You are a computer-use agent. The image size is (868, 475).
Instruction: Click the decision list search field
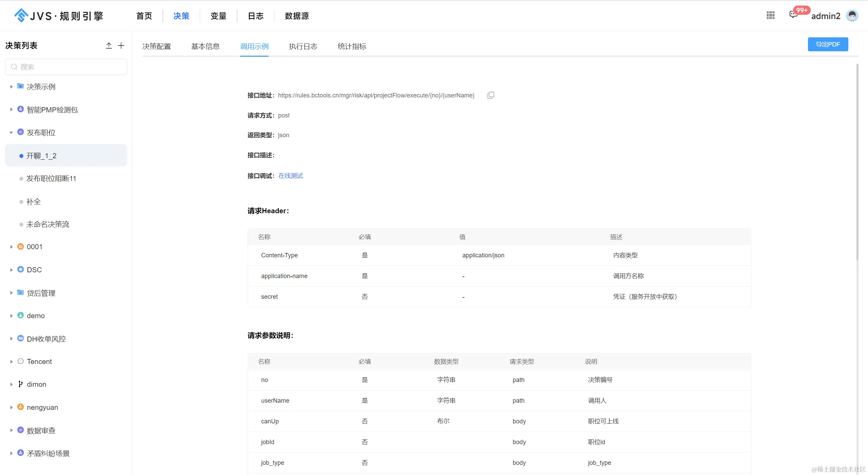point(66,67)
